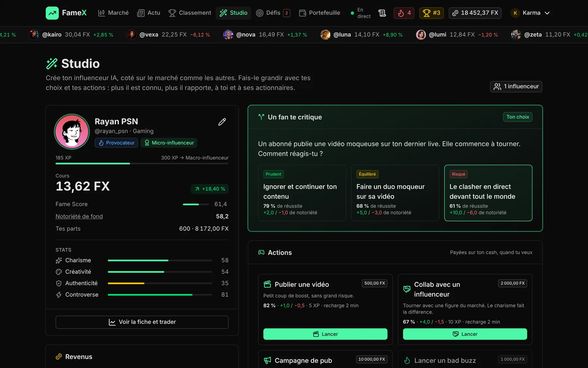The width and height of the screenshot is (588, 368).
Task: Click the Actions gamepad icon
Action: pyautogui.click(x=261, y=253)
